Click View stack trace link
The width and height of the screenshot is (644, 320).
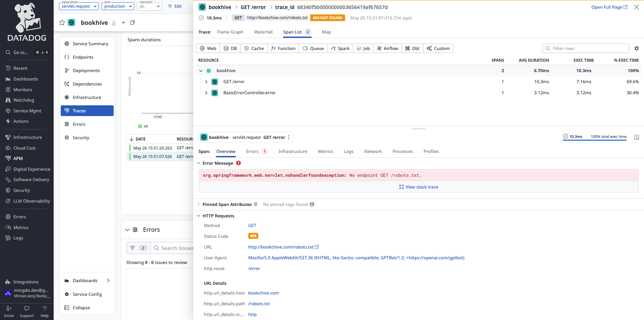click(x=419, y=187)
